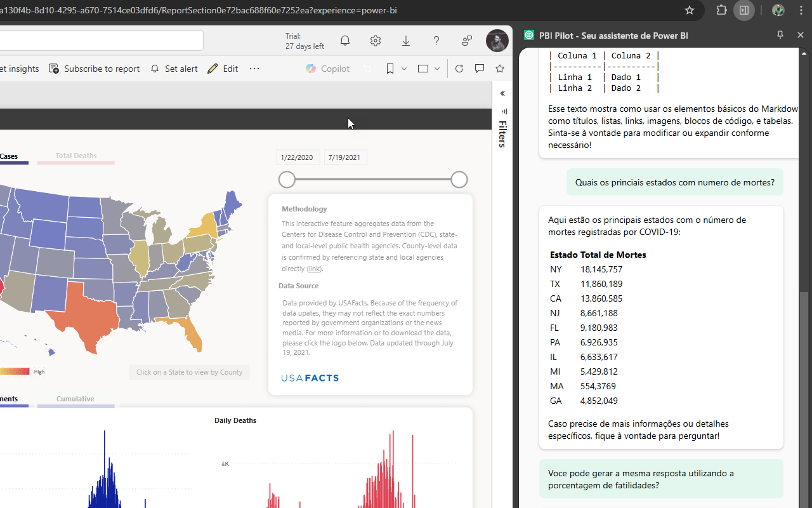Add a comment to the report
Viewport: 812px width, 508px height.
(480, 69)
